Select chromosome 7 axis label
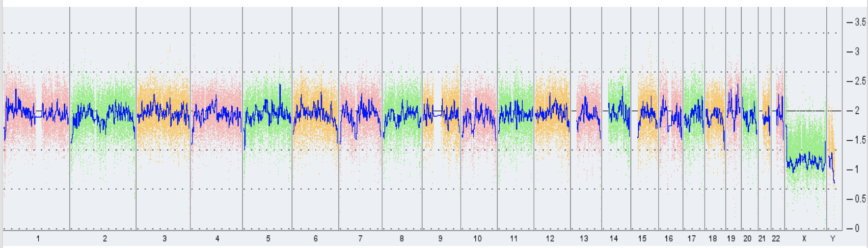Screen dimensions: 868x248 click(x=360, y=239)
